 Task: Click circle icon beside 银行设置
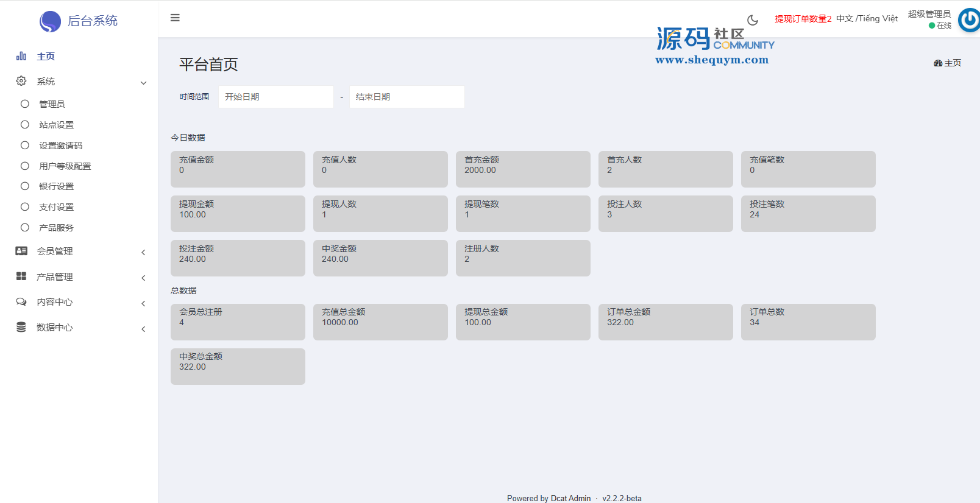click(x=25, y=186)
